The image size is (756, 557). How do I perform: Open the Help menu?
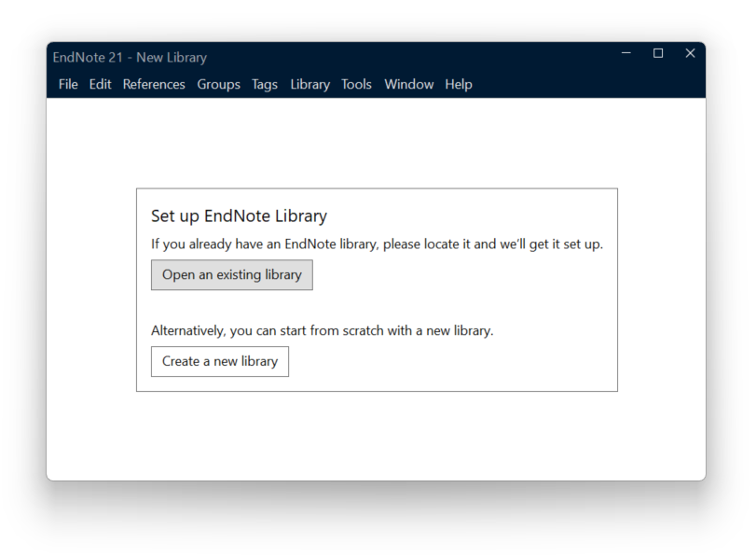458,84
